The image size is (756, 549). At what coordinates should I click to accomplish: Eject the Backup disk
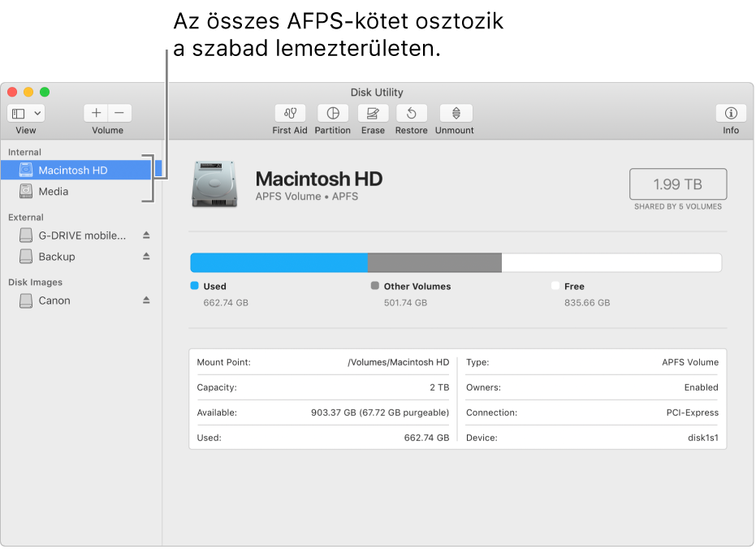[x=146, y=257]
